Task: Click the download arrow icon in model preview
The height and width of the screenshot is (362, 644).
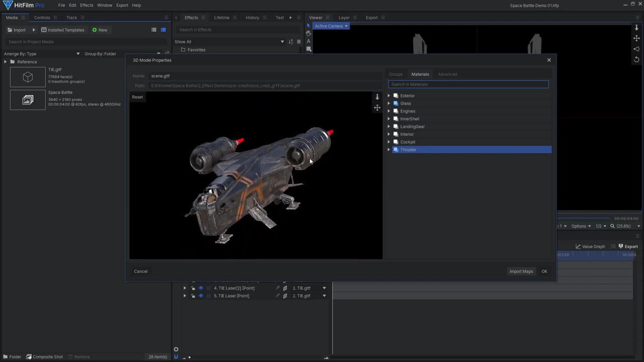Action: point(377,97)
